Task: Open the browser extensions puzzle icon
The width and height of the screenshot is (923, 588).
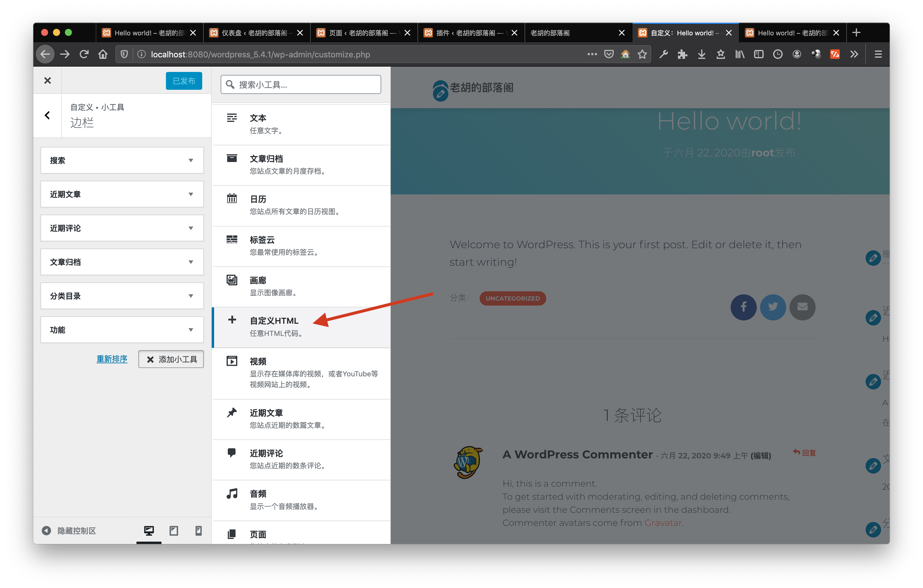Action: click(682, 54)
